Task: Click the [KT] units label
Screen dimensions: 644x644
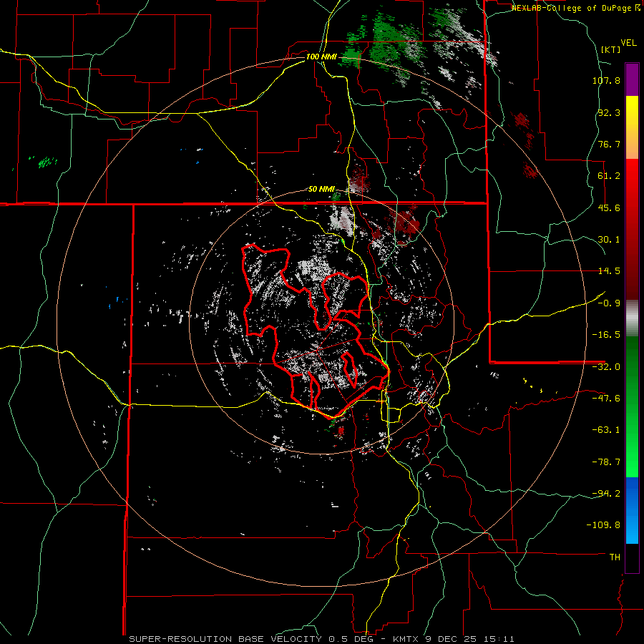Action: coord(611,49)
